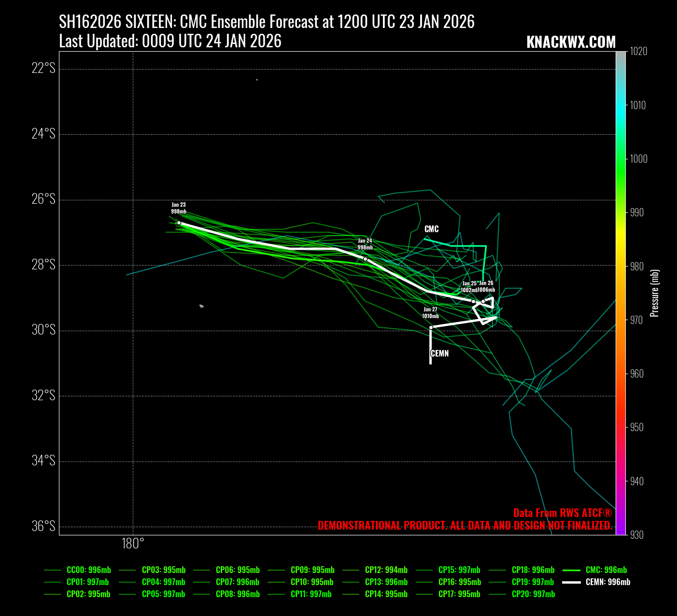Click the 180° longitude axis label

point(133,544)
